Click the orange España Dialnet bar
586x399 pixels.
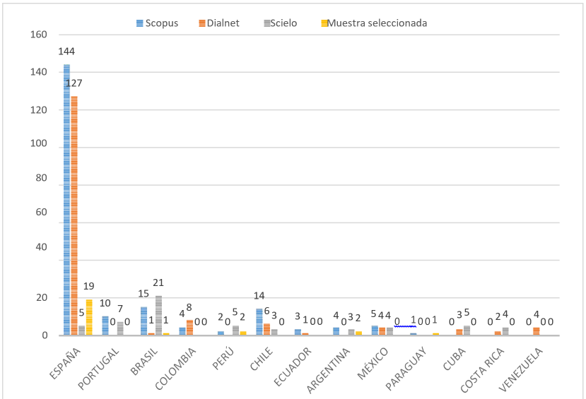point(74,216)
